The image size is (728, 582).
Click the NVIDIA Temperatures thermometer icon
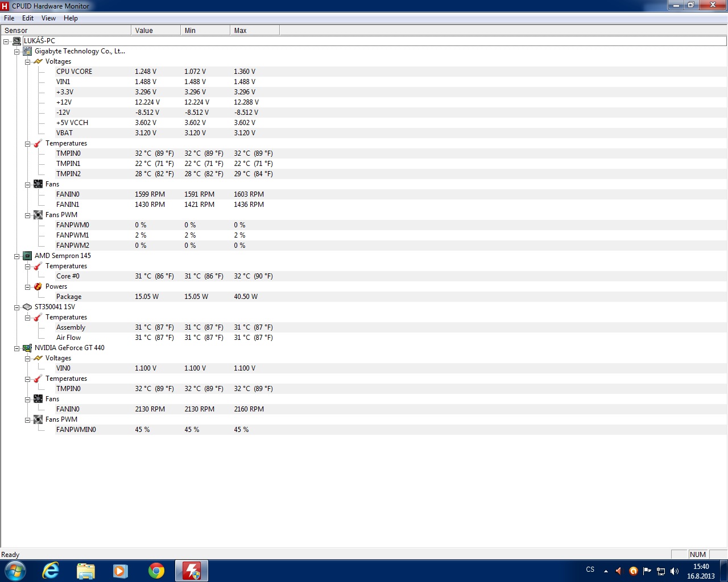click(x=38, y=379)
